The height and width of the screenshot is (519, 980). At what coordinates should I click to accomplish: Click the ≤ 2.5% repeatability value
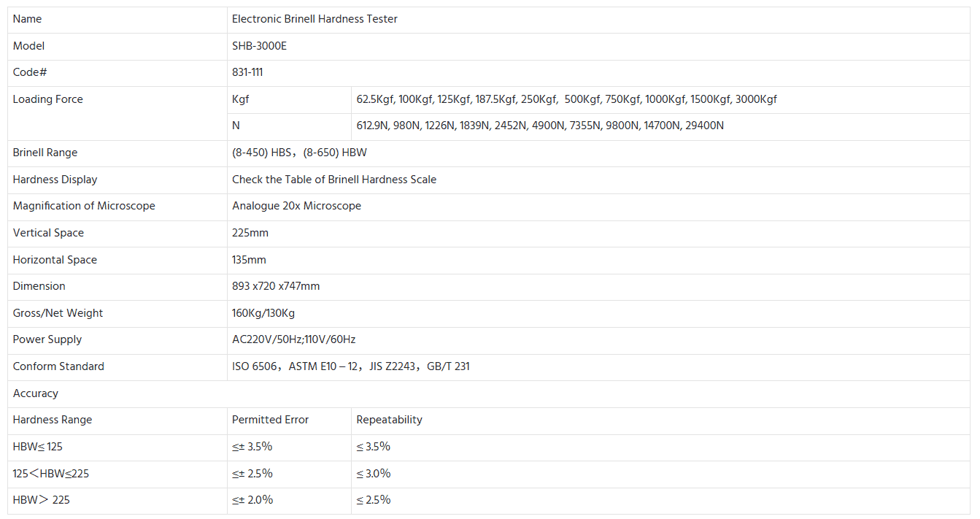click(374, 500)
